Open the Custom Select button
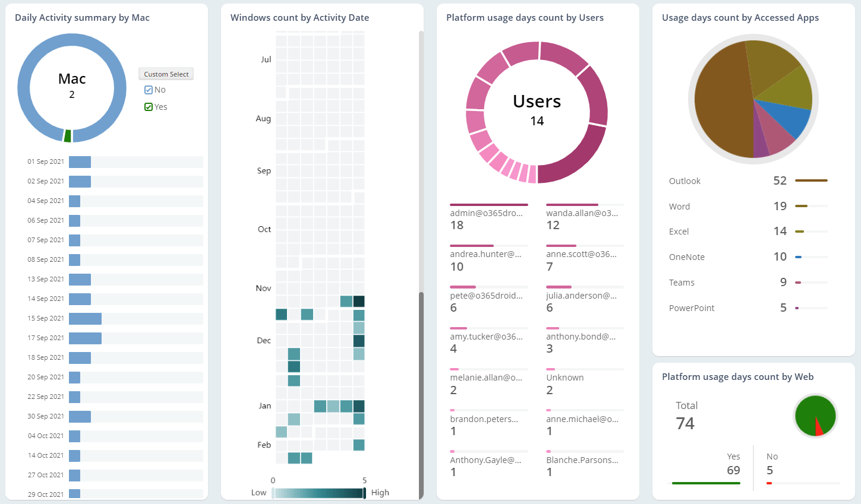 [166, 74]
